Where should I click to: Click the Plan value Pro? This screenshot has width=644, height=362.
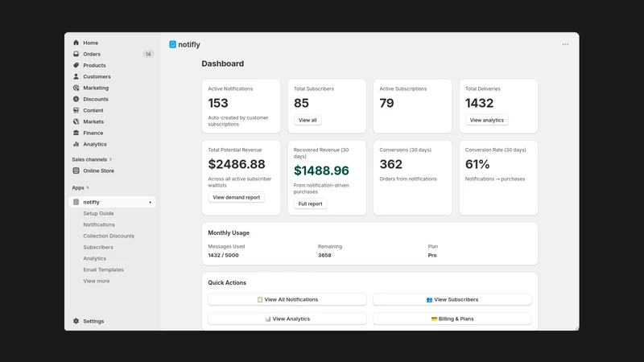432,255
